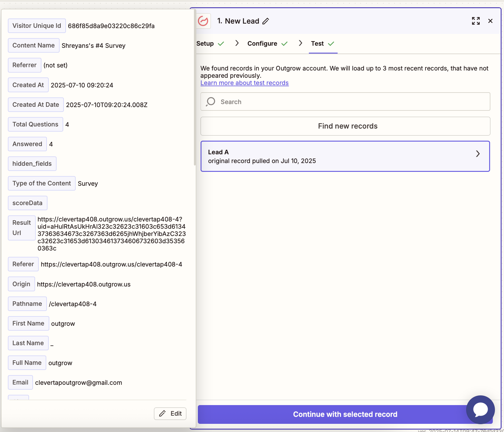504x432 pixels.
Task: Expand Lead A details with chevron
Action: (x=478, y=154)
